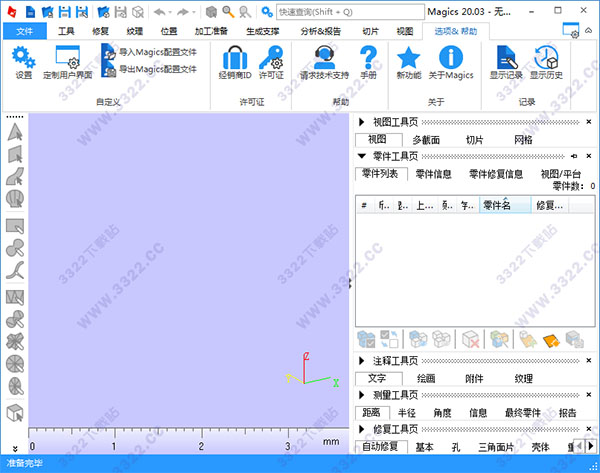Screen dimensions: 600x473
Task: Collapse the 零件工具页 panel
Action: 362,156
